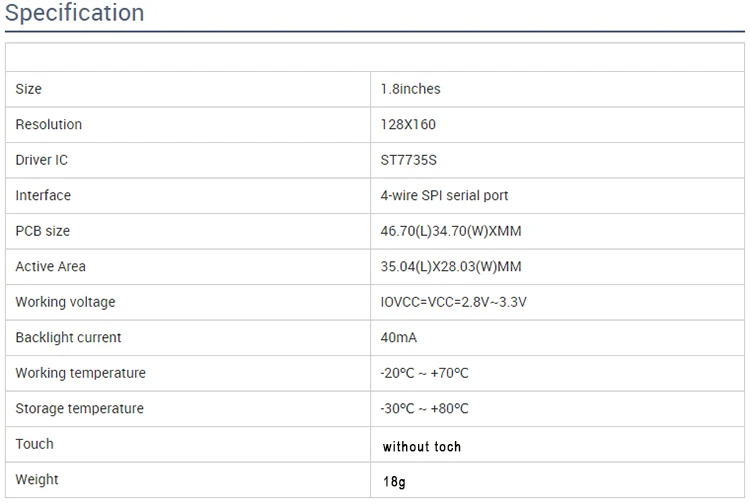Select the PCB size label
Viewport: 750px width, 503px height.
tap(43, 231)
